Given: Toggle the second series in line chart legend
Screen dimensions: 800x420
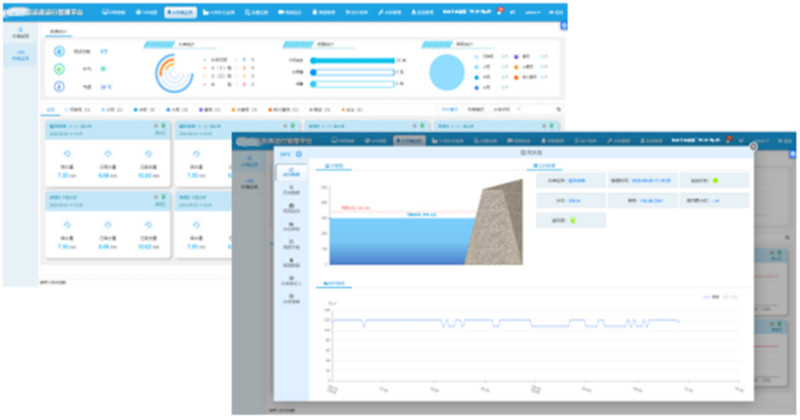Looking at the screenshot, I should [729, 297].
